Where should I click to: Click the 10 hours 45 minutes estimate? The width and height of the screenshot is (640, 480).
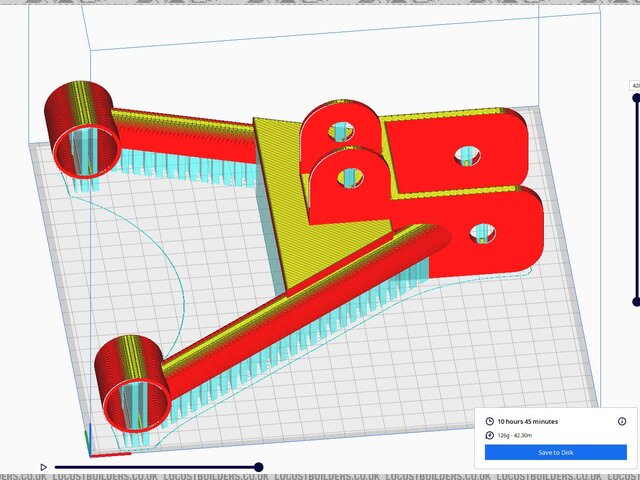click(531, 422)
